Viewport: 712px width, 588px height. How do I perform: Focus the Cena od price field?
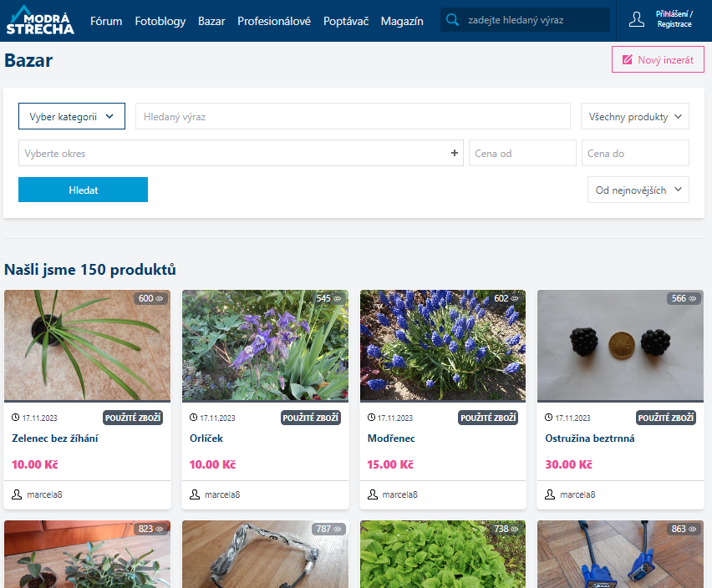522,153
